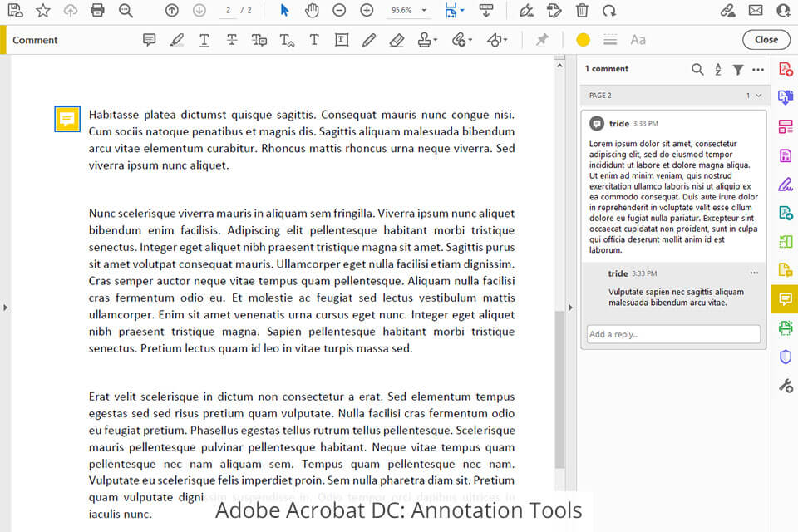The height and width of the screenshot is (532, 798).
Task: Select the Insert text tool
Action: click(x=287, y=40)
